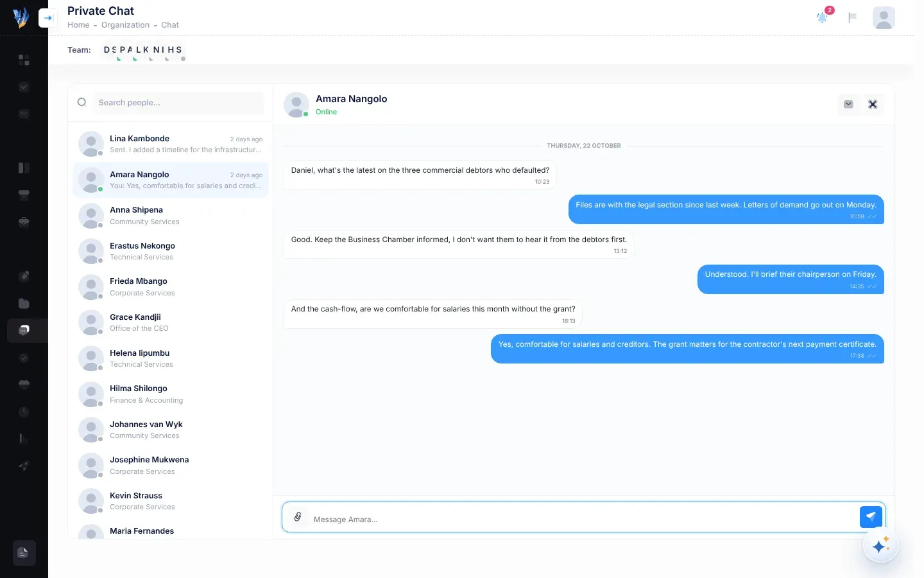This screenshot has width=924, height=578.
Task: Open Anna Shipena contact
Action: [170, 216]
